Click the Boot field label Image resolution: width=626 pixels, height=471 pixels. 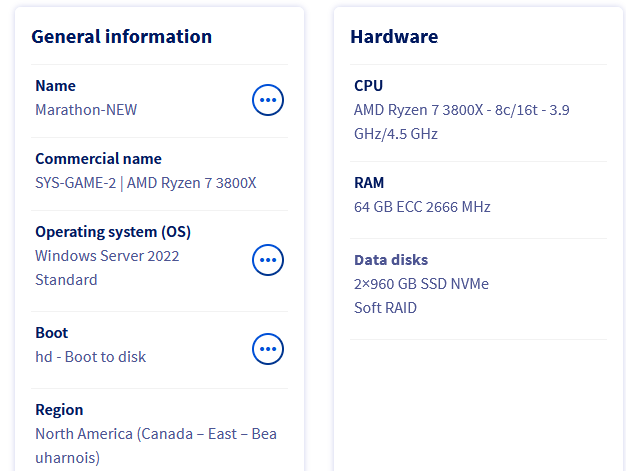point(51,333)
